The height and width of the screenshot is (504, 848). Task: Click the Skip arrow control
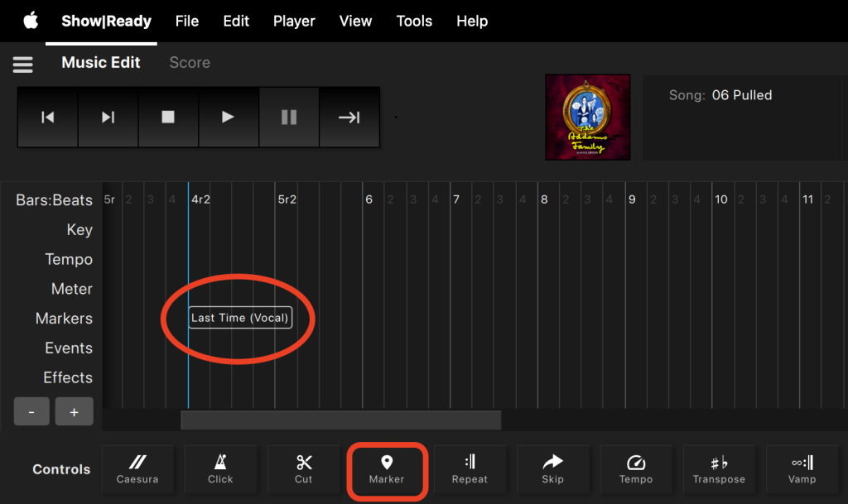[552, 469]
